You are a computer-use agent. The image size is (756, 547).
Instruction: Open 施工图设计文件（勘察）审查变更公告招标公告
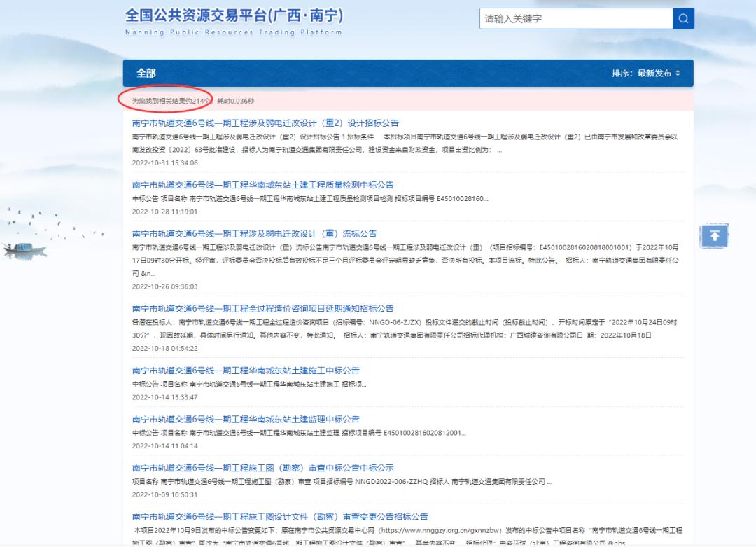(x=280, y=517)
